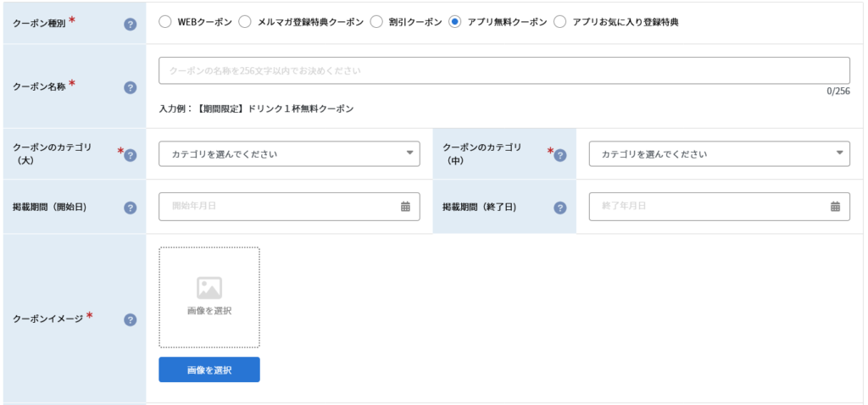Select 割引クーポン radio option

(376, 22)
